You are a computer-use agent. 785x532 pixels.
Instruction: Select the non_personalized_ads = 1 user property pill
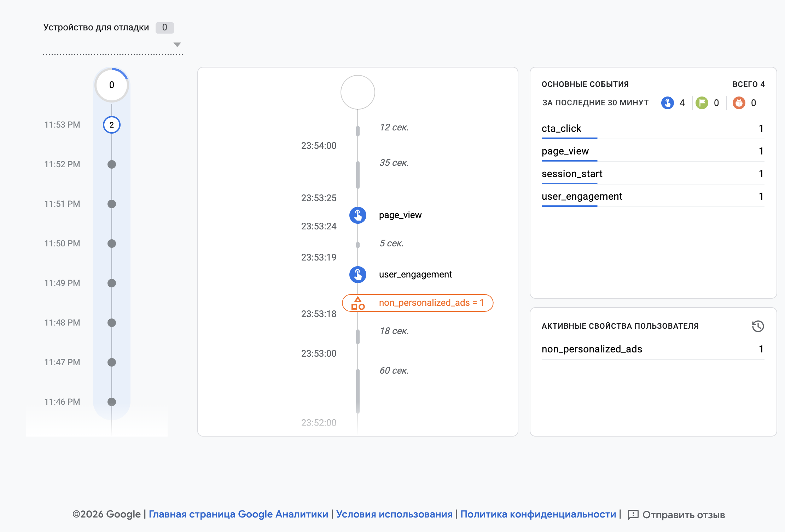pos(418,303)
